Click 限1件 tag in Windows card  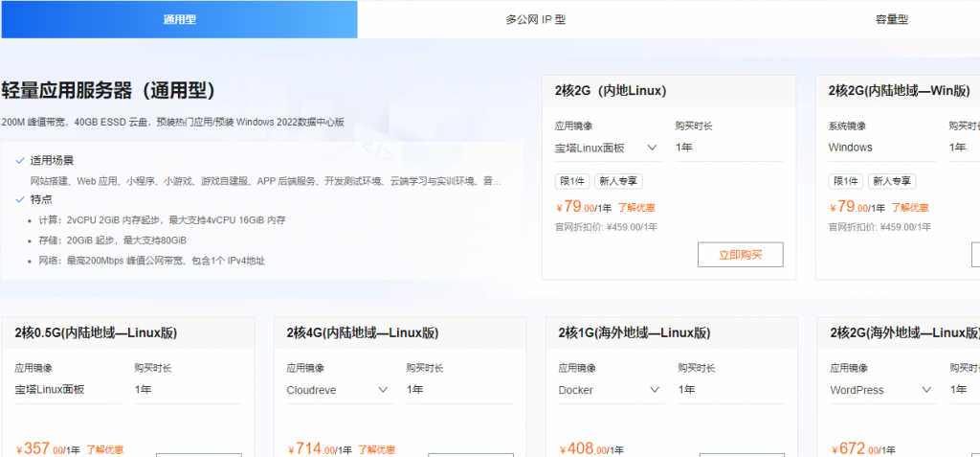(x=846, y=181)
